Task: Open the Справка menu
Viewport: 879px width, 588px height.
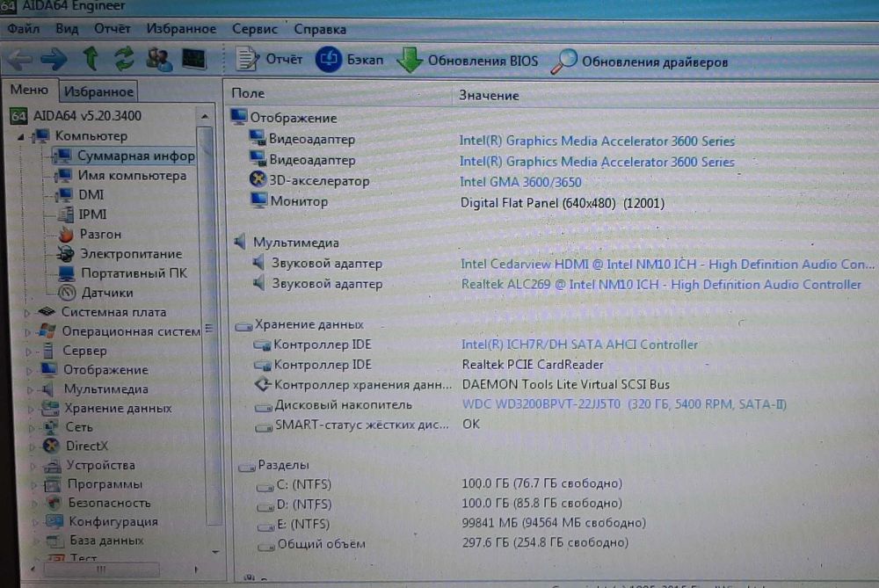Action: click(320, 29)
